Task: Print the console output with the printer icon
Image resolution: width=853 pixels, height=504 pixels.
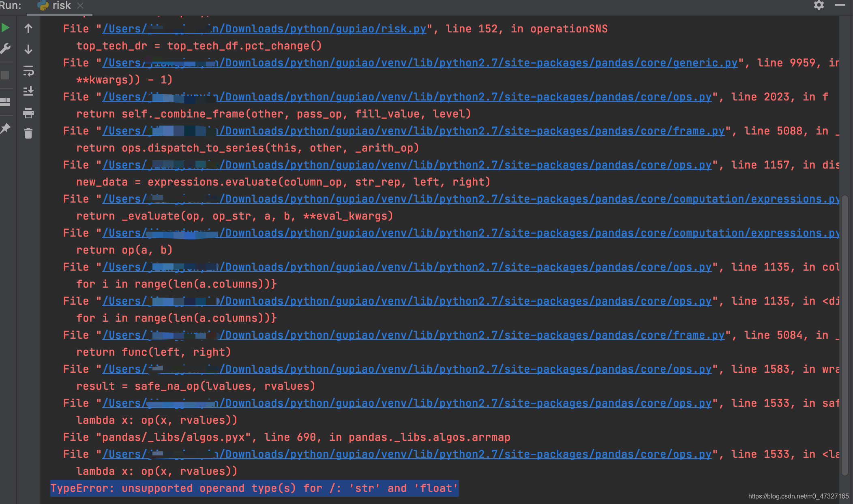Action: (28, 113)
